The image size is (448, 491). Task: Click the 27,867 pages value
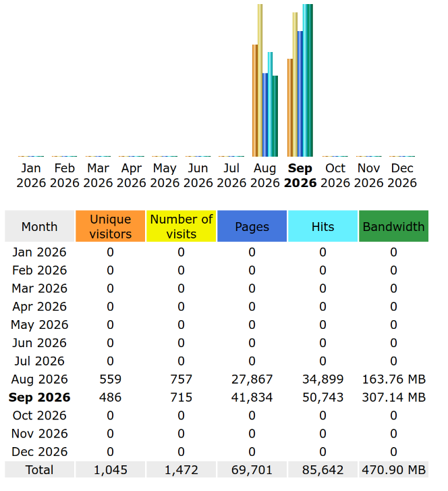[252, 379]
